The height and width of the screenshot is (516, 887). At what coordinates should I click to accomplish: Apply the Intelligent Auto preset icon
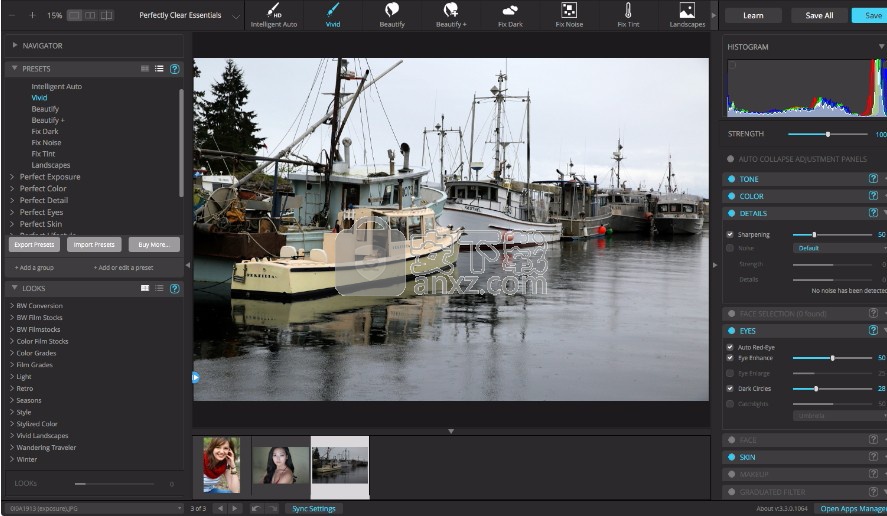coord(274,10)
